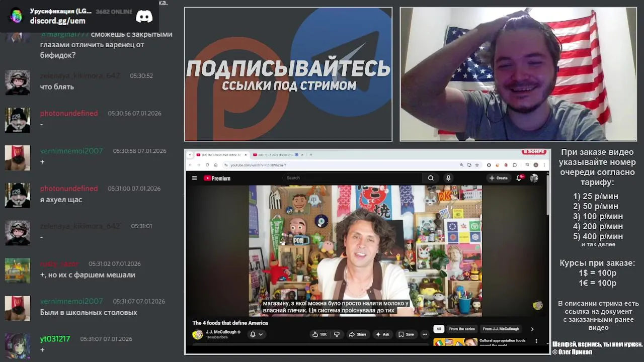The width and height of the screenshot is (644, 362).
Task: Click the browser profile avatar icon
Action: (x=536, y=165)
